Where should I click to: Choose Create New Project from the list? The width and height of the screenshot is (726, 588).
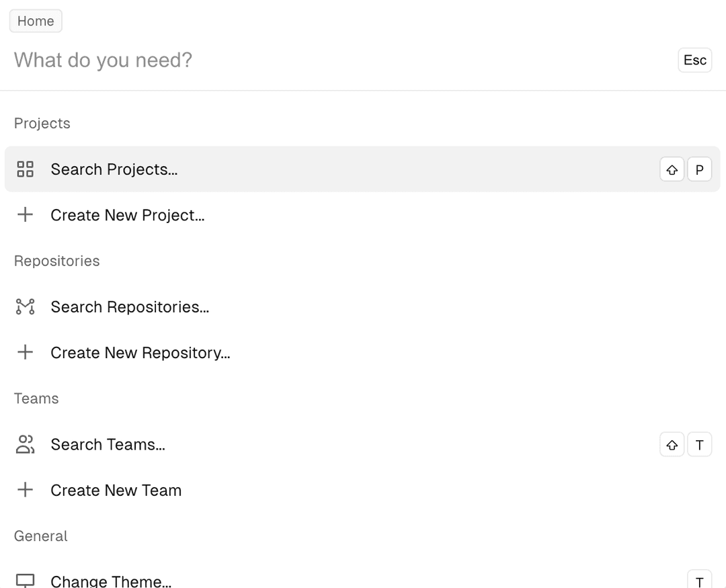[128, 215]
